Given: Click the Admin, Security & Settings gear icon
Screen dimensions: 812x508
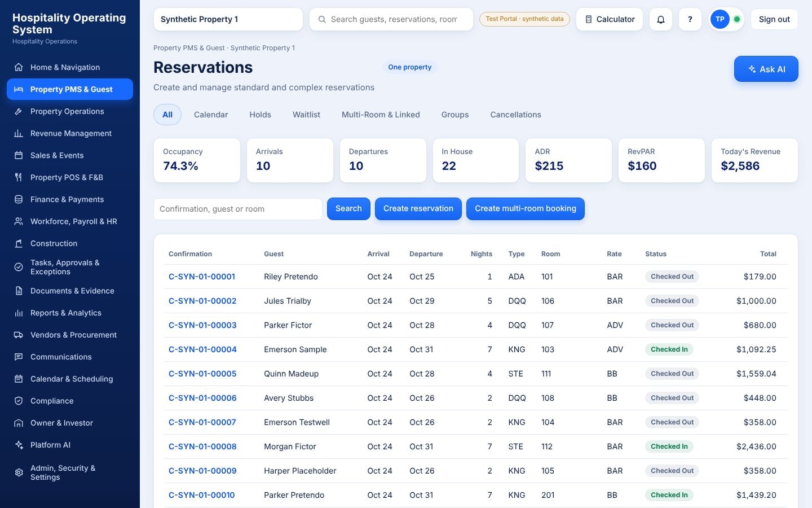Looking at the screenshot, I should click(x=19, y=472).
